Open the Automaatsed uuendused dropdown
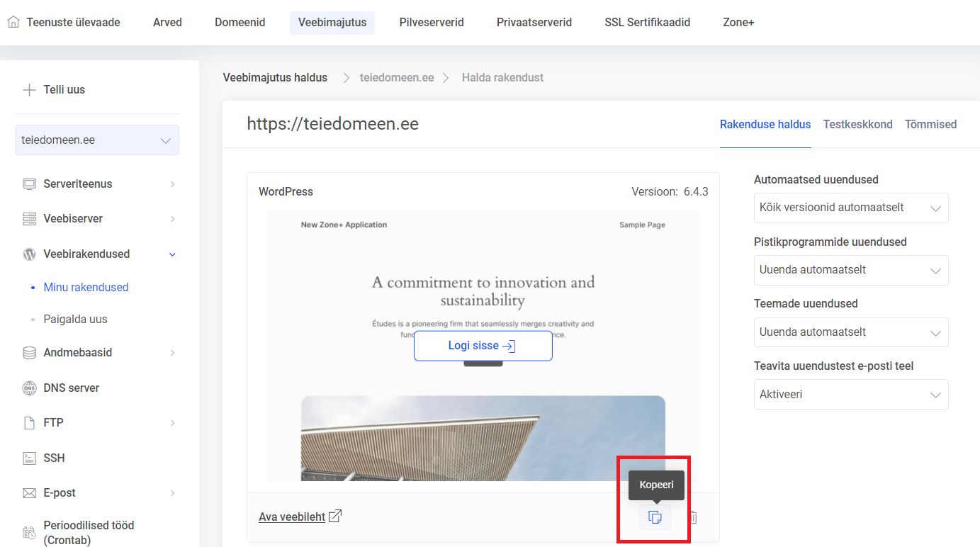The height and width of the screenshot is (547, 980). pyautogui.click(x=850, y=208)
